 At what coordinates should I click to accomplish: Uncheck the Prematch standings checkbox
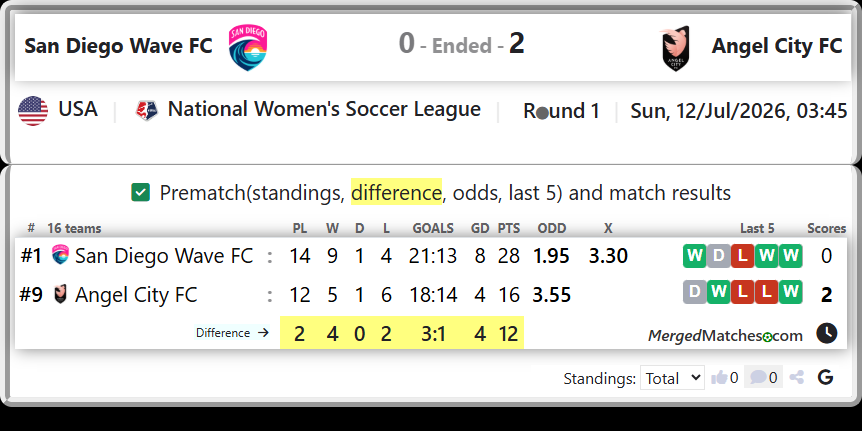click(141, 193)
